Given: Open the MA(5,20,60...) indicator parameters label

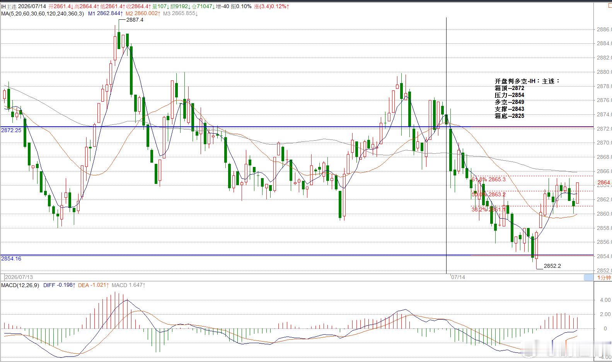Looking at the screenshot, I should click(43, 14).
